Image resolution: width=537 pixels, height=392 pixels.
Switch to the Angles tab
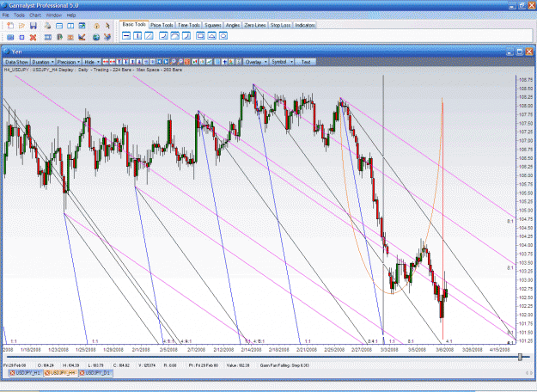coord(233,25)
